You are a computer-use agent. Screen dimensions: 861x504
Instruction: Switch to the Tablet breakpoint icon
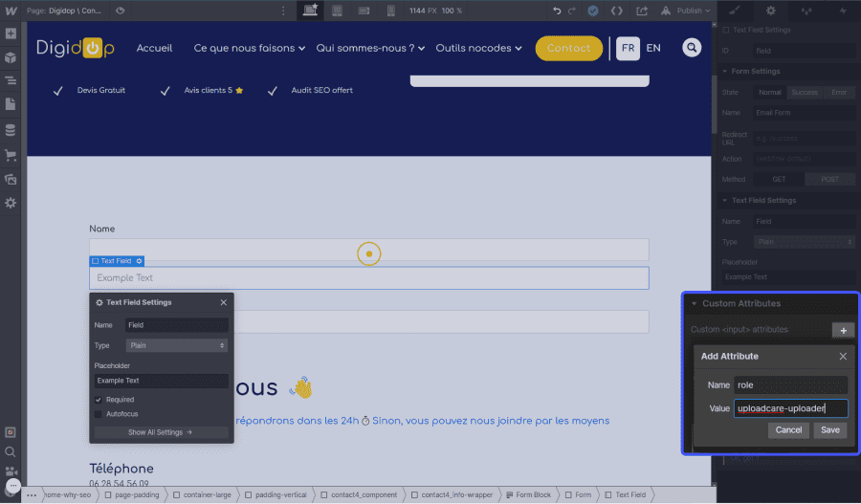[337, 11]
